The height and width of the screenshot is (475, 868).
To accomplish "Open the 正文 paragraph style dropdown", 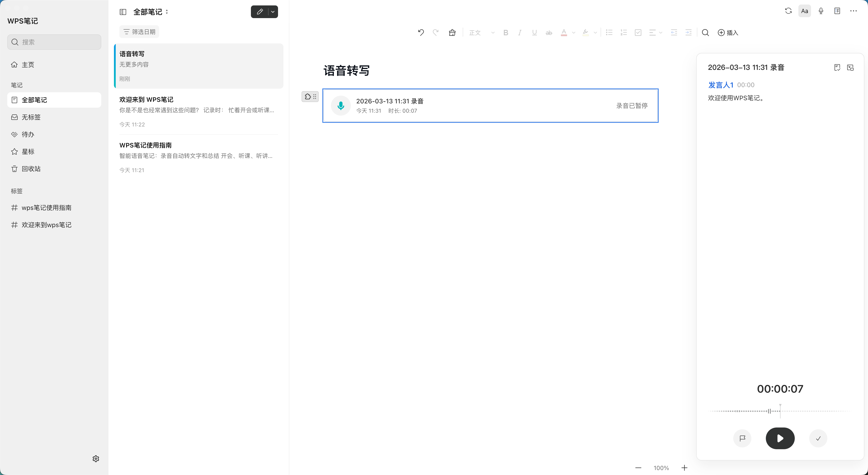I will (x=481, y=33).
